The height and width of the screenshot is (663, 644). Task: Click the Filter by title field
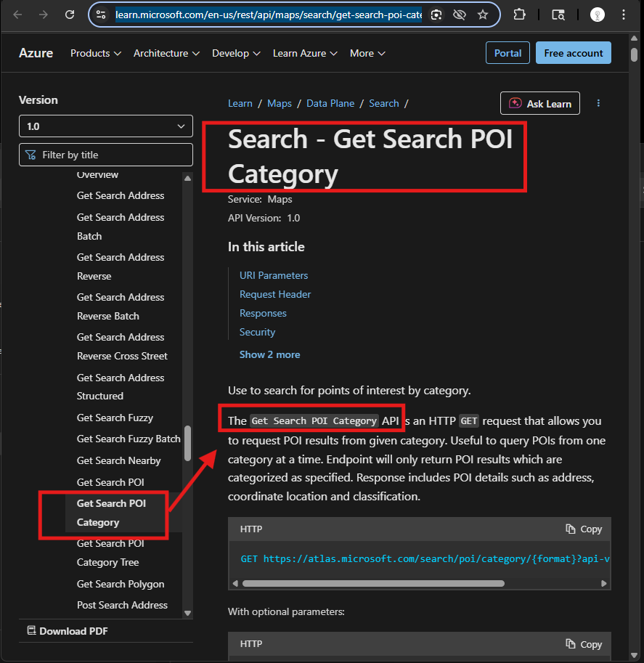[x=106, y=155]
